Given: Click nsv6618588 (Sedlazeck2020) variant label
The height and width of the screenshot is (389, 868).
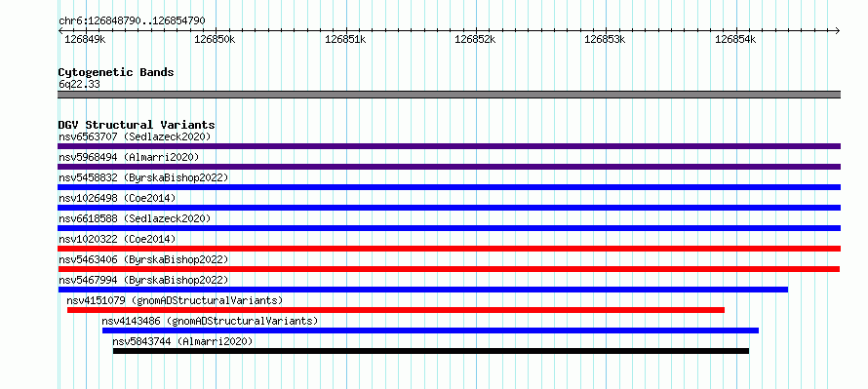Looking at the screenshot, I should [135, 218].
